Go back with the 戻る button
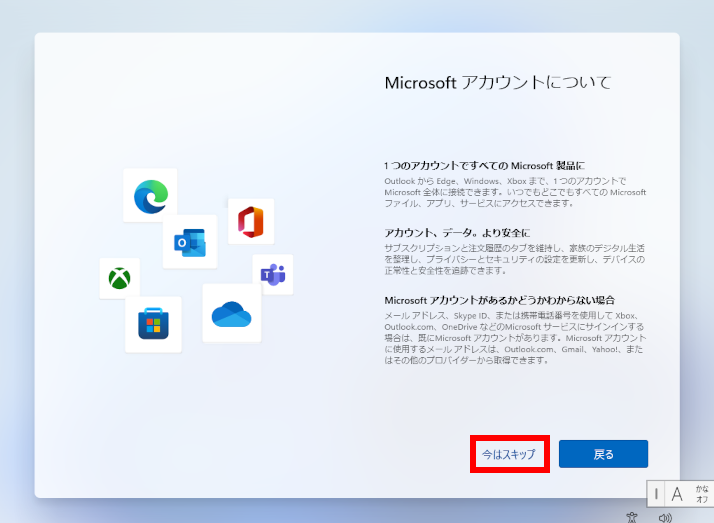 click(x=603, y=454)
